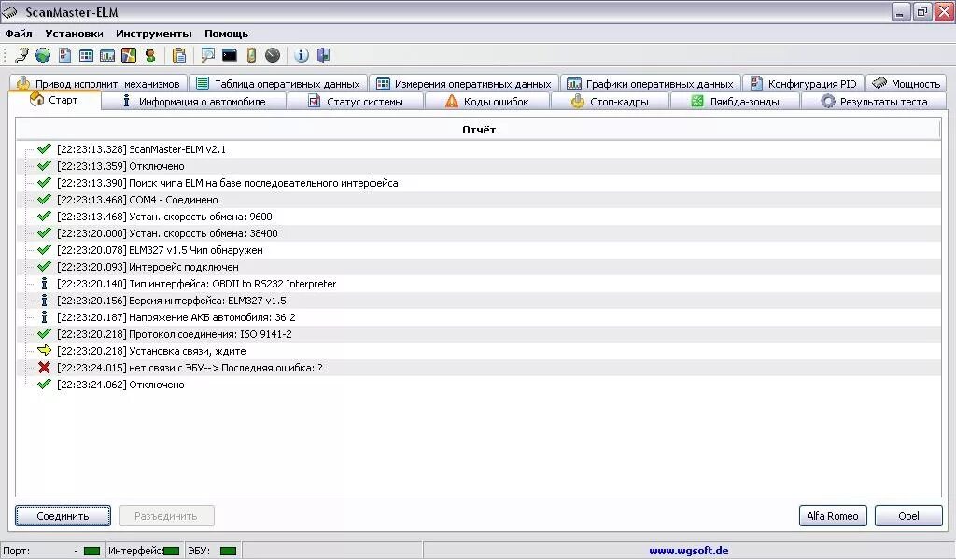Select row ELM327 v1.5 Чип обнаружен
The image size is (956, 560).
point(479,250)
